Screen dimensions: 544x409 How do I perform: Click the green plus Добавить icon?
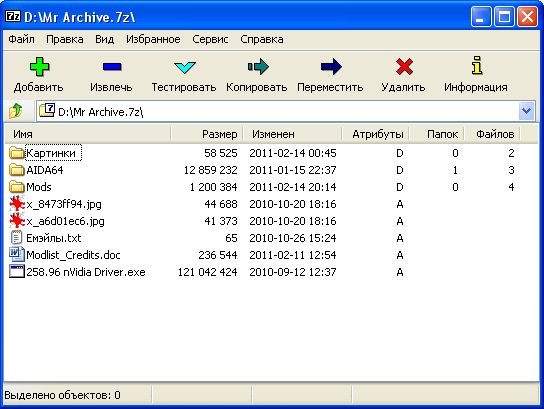click(x=39, y=66)
